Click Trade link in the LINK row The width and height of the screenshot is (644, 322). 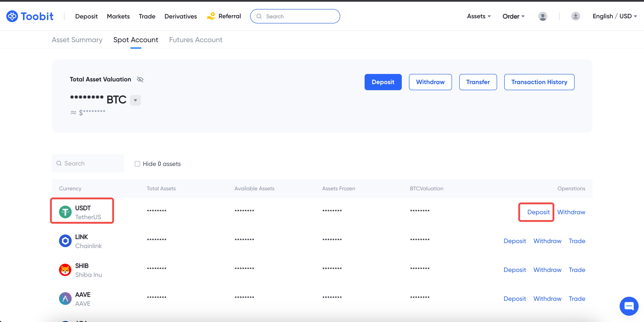pos(577,241)
